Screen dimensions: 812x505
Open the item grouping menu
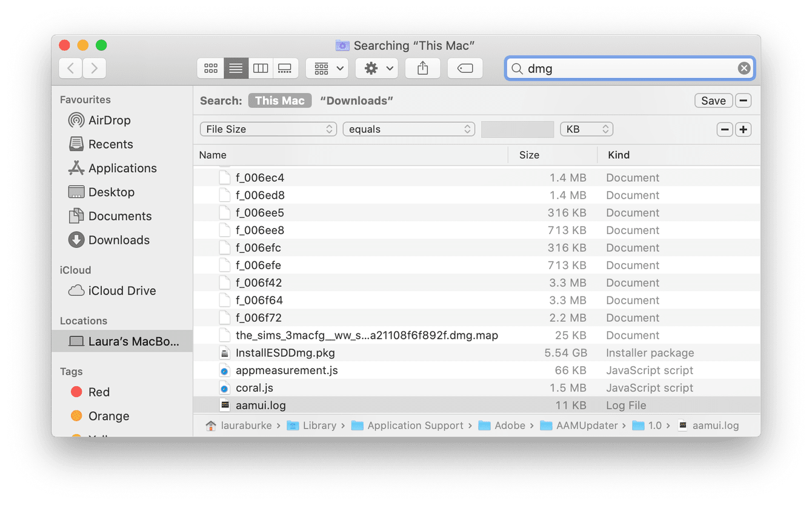click(x=327, y=68)
